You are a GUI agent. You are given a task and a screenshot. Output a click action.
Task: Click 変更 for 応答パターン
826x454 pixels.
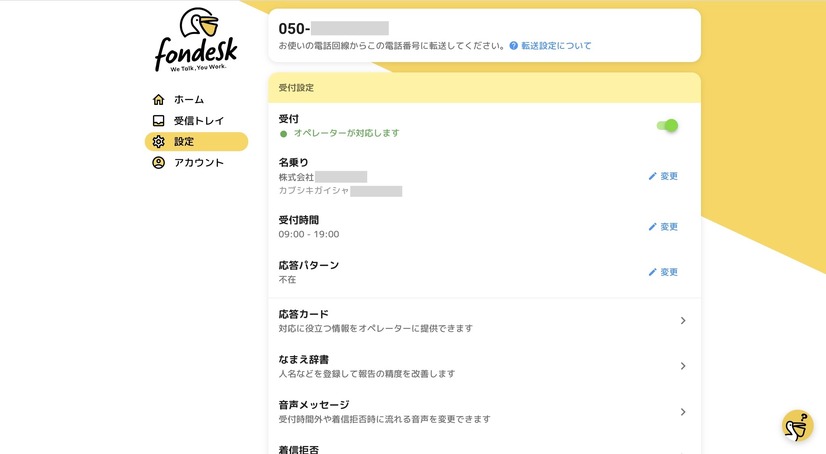click(x=663, y=272)
